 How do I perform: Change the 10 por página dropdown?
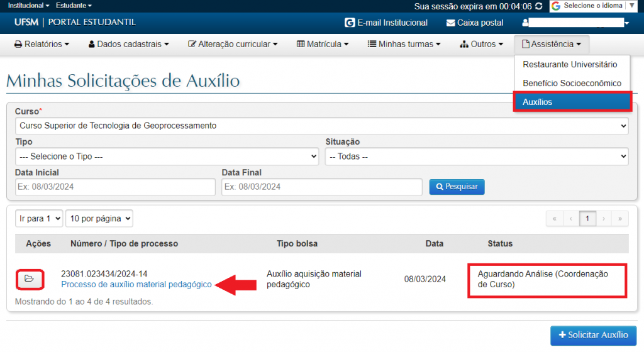pos(99,219)
